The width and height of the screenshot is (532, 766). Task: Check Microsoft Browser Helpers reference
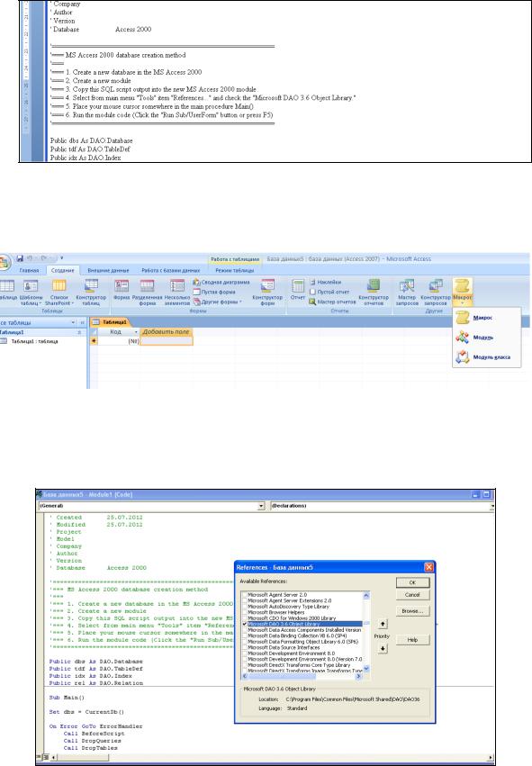coord(244,613)
